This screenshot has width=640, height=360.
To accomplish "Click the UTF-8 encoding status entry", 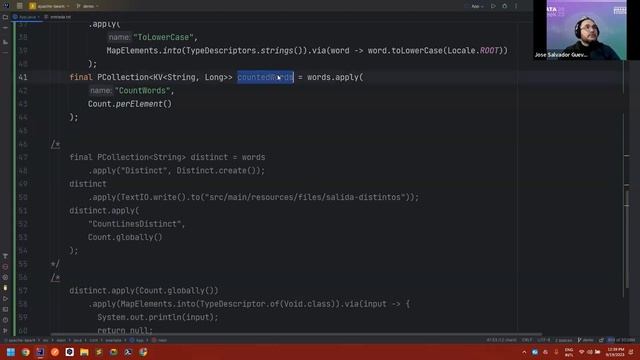I will [543, 340].
